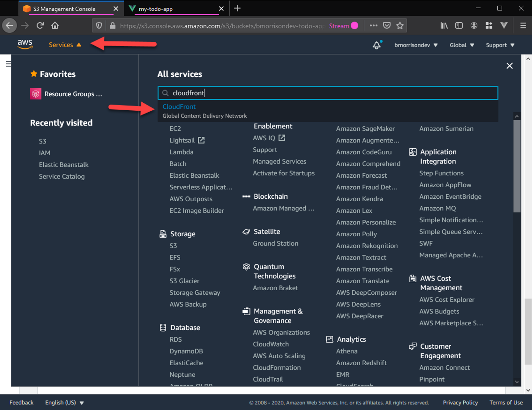Click the extensions grid toolbar icon

coord(489,26)
